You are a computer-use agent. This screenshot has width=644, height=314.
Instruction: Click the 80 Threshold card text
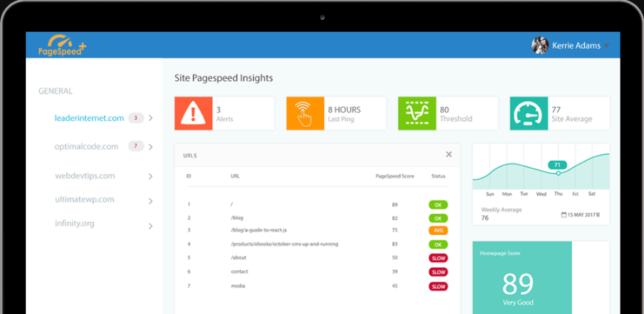point(456,114)
